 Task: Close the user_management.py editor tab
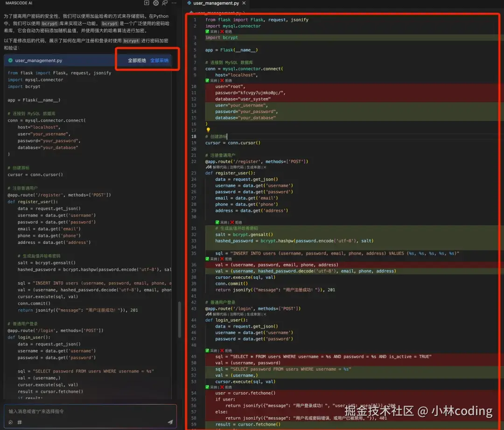244,3
